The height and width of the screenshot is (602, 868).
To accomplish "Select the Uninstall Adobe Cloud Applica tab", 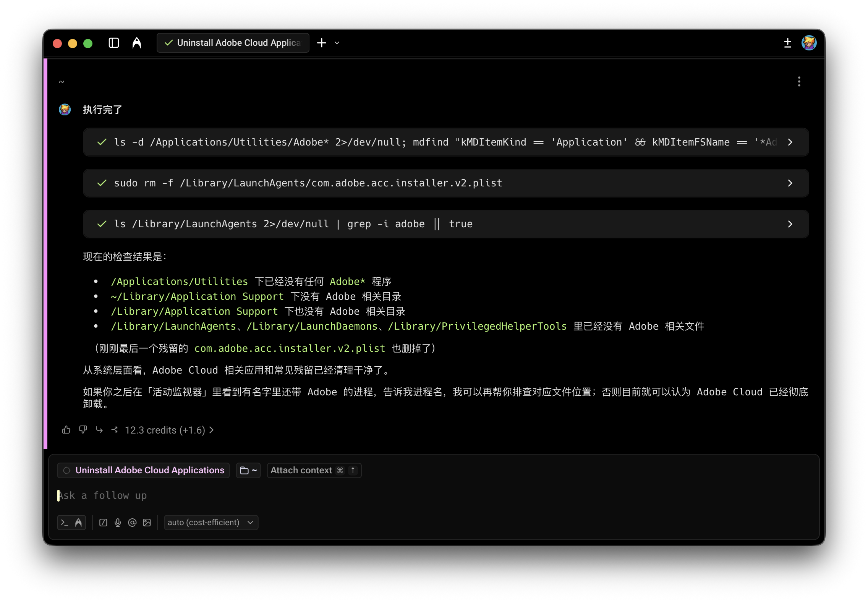I will 233,43.
